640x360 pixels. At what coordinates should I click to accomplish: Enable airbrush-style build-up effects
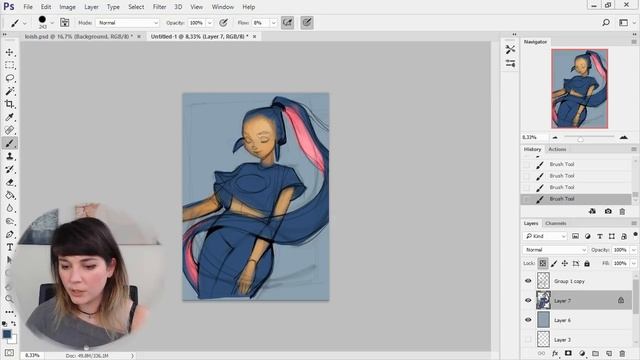(287, 23)
